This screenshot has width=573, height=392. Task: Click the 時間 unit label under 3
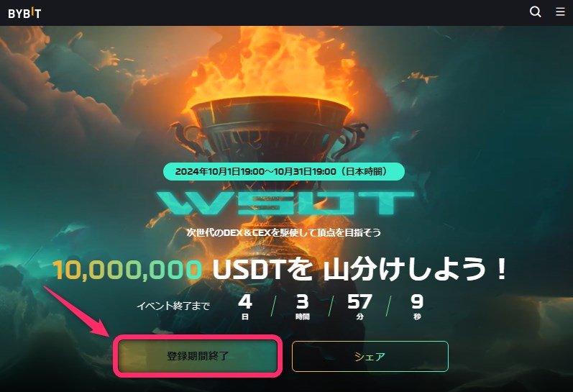302,316
